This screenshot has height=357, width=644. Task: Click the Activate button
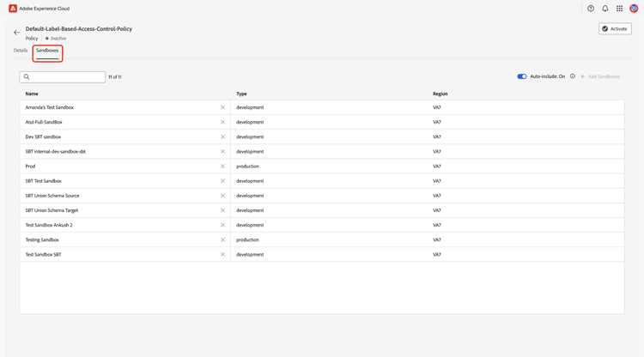click(615, 28)
